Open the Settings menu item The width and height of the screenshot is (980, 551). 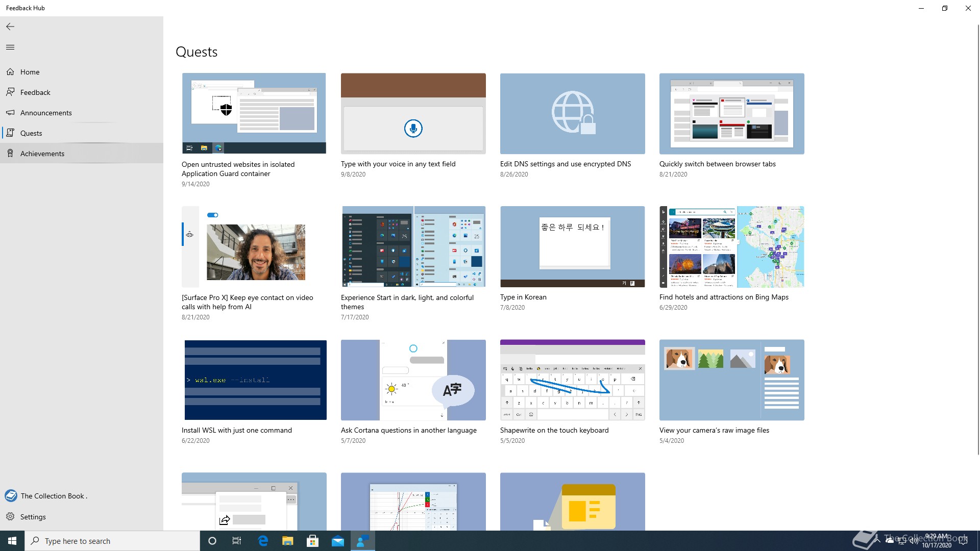(82, 517)
